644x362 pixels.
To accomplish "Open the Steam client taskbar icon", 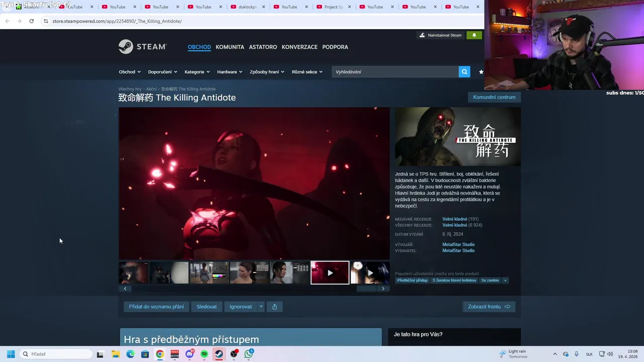I will pyautogui.click(x=219, y=354).
